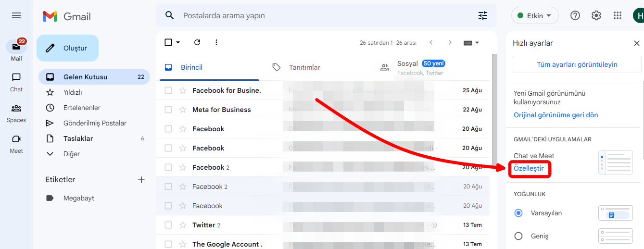Image resolution: width=644 pixels, height=249 pixels.
Task: Choose the Geniş density radio button
Action: coord(518,236)
